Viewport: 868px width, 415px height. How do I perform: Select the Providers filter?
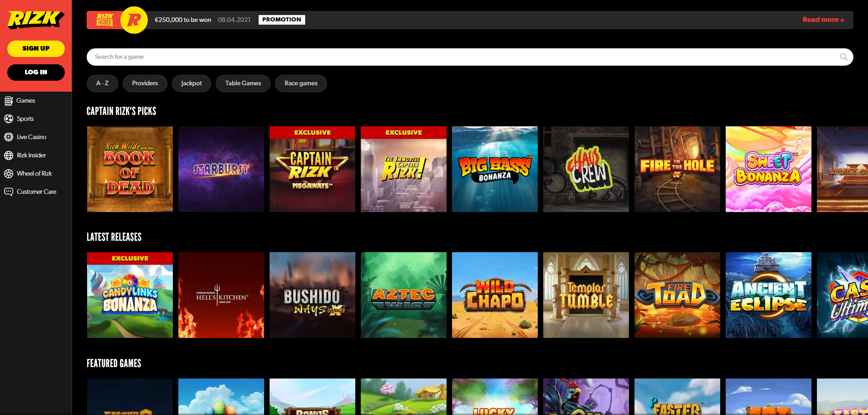[x=145, y=83]
